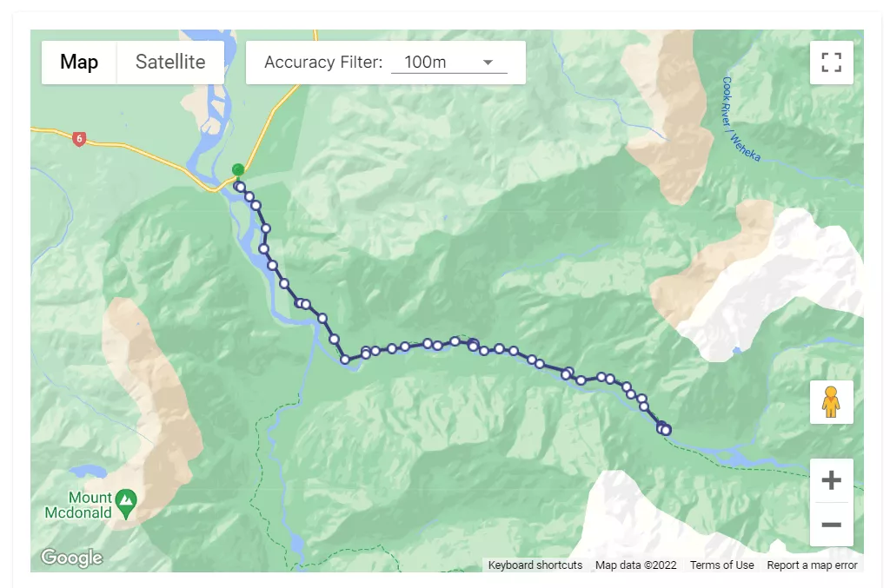Switch to Map view
Screen dimensions: 890x588
[79, 63]
